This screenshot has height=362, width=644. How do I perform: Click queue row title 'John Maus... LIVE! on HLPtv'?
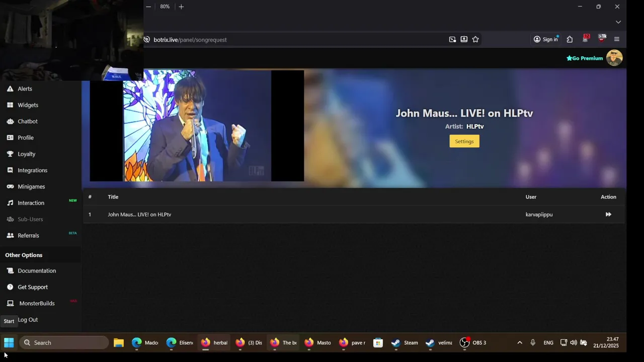pyautogui.click(x=139, y=215)
